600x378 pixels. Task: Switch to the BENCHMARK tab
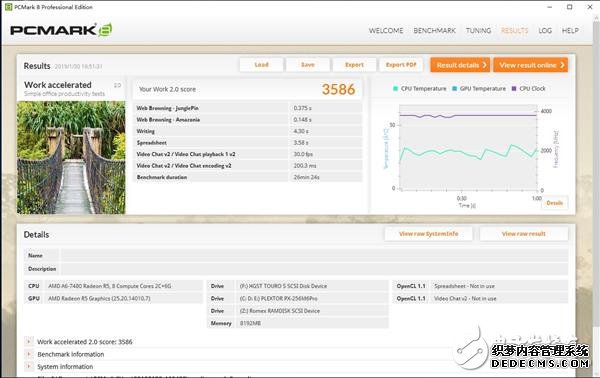pos(434,31)
